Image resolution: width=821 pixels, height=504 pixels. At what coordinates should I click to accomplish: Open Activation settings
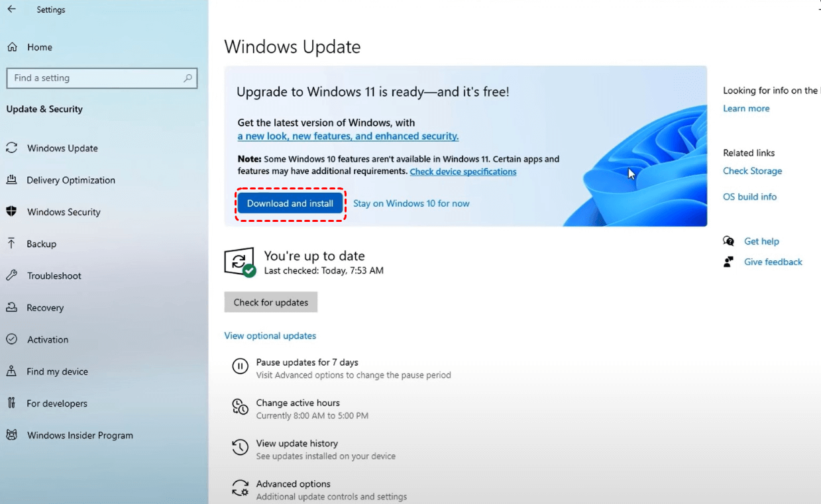[48, 340]
